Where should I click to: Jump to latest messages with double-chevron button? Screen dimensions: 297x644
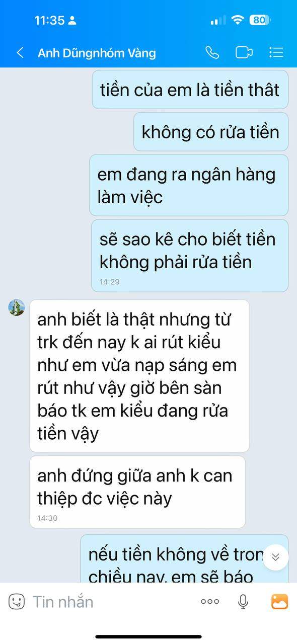click(275, 557)
